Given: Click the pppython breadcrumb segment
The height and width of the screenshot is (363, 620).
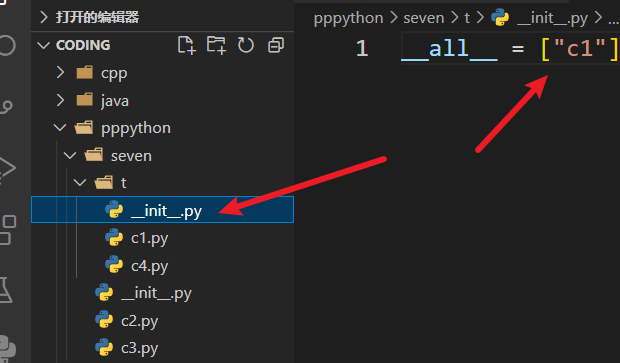Looking at the screenshot, I should click(x=348, y=19).
